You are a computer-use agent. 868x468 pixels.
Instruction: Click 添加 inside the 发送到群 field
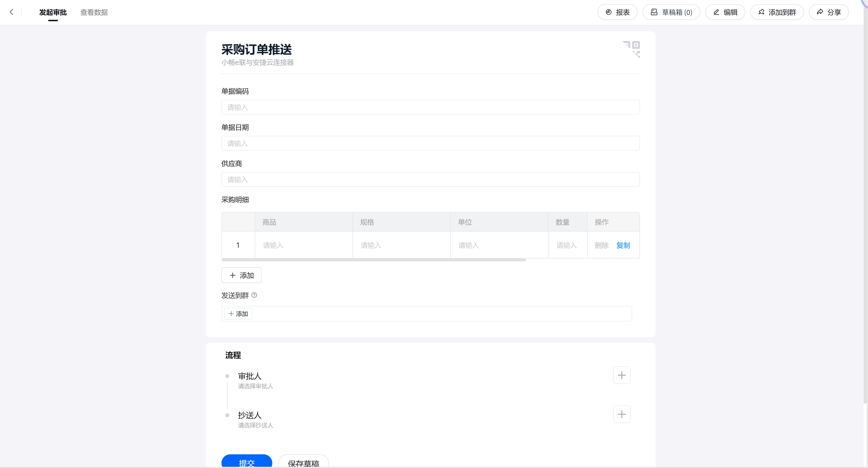click(x=238, y=314)
